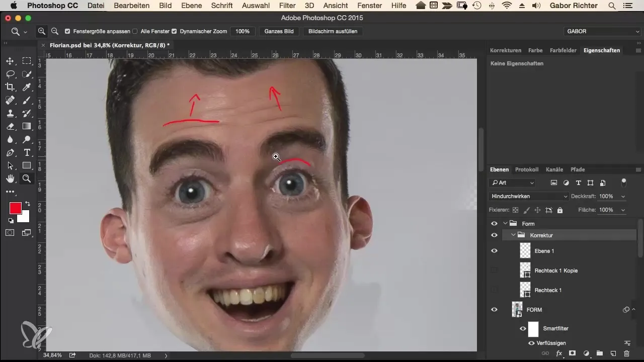Hide the Ebene 1 layer
This screenshot has height=362, width=644.
tap(494, 250)
